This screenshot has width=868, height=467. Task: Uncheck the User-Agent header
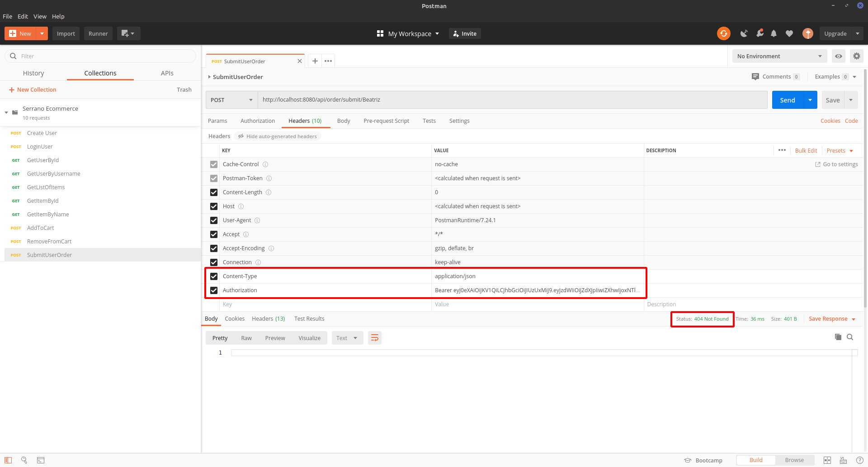[214, 220]
